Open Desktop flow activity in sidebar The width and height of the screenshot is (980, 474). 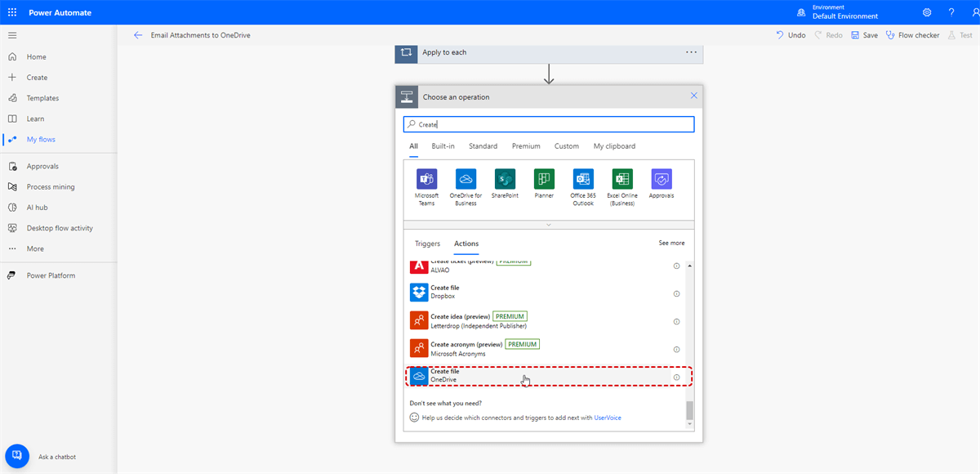[x=59, y=228]
